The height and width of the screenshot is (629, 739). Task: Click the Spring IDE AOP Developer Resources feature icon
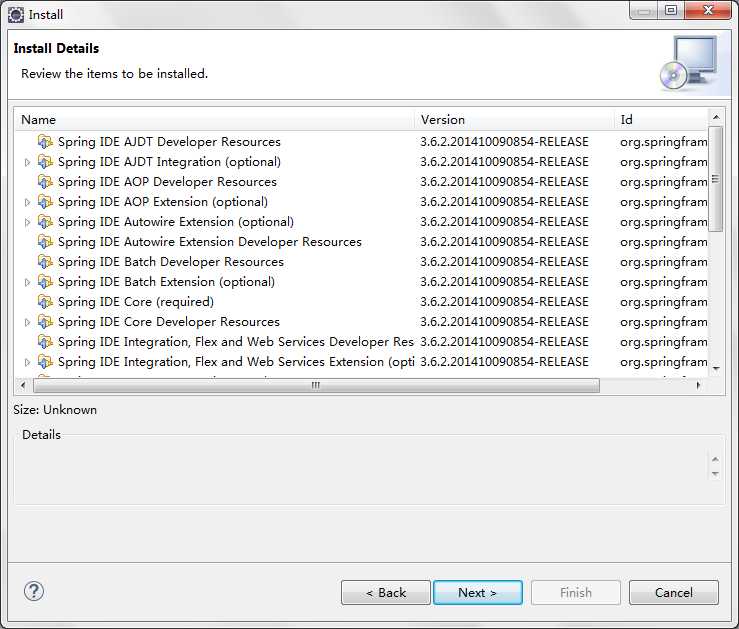pos(45,181)
